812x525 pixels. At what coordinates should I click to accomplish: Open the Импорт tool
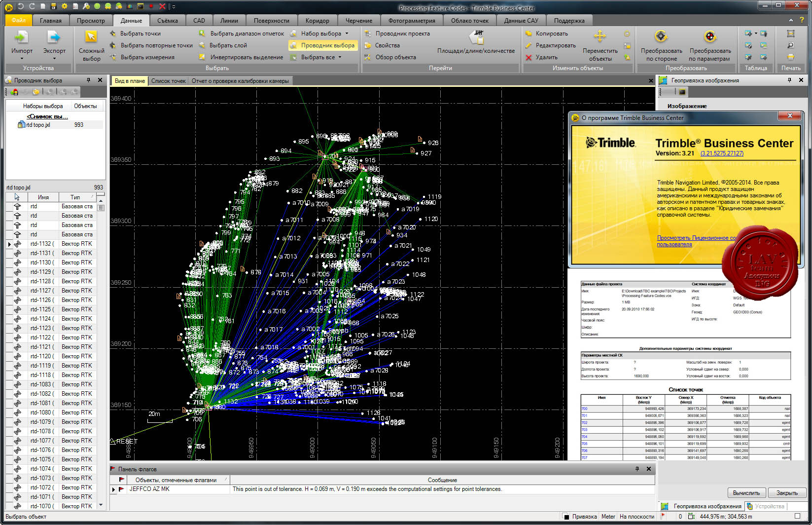(22, 43)
